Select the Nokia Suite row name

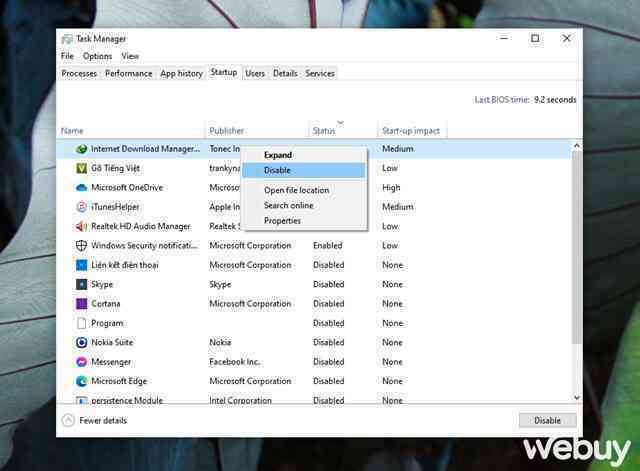(x=112, y=342)
